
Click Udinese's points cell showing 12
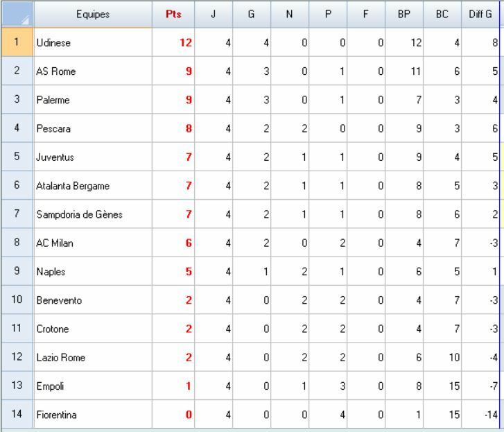[173, 43]
